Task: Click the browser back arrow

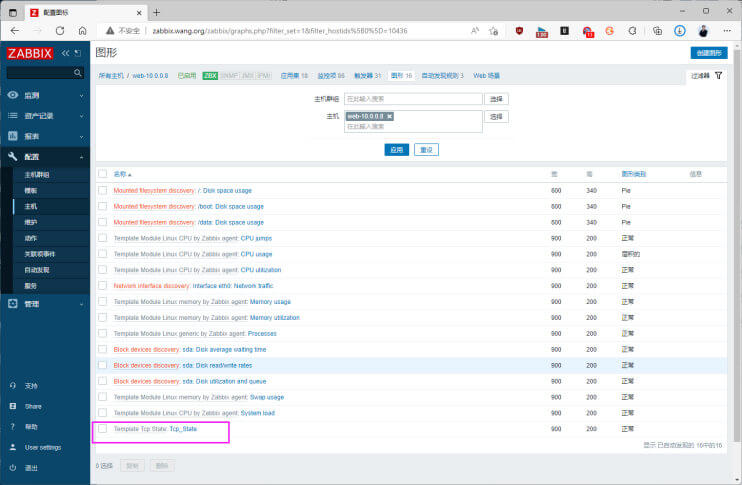Action: pos(15,31)
